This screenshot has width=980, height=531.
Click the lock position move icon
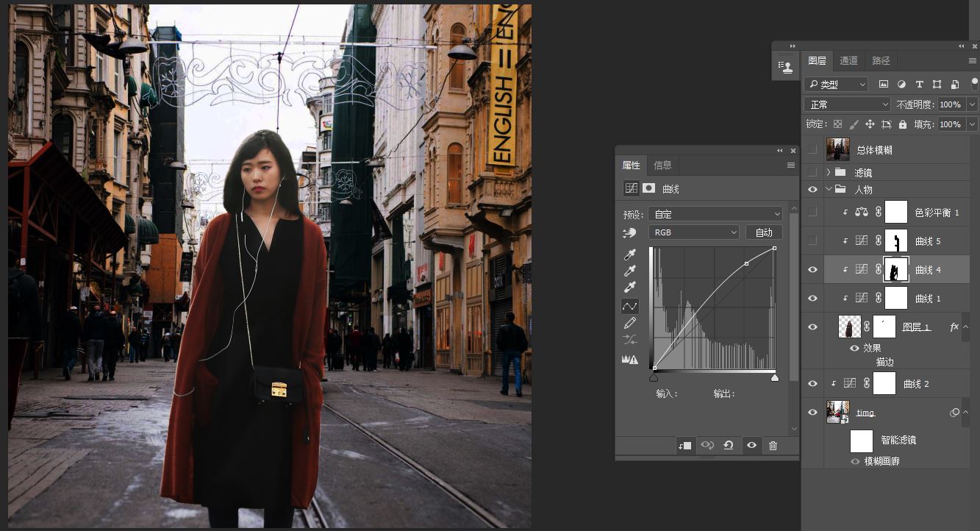(x=870, y=124)
